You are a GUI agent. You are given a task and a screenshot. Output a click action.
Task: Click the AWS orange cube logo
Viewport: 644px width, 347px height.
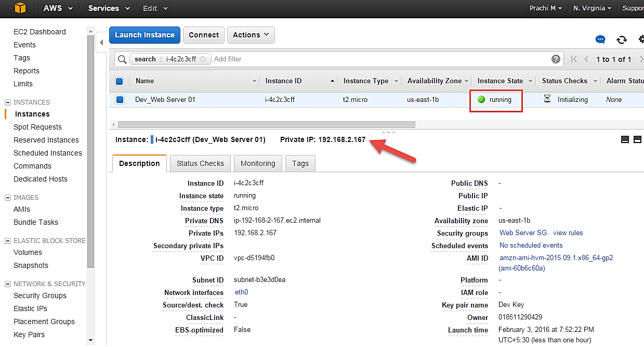(20, 8)
